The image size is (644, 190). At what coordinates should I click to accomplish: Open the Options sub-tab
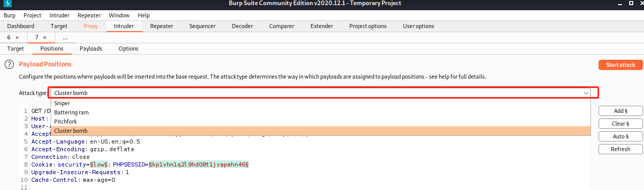pyautogui.click(x=128, y=49)
